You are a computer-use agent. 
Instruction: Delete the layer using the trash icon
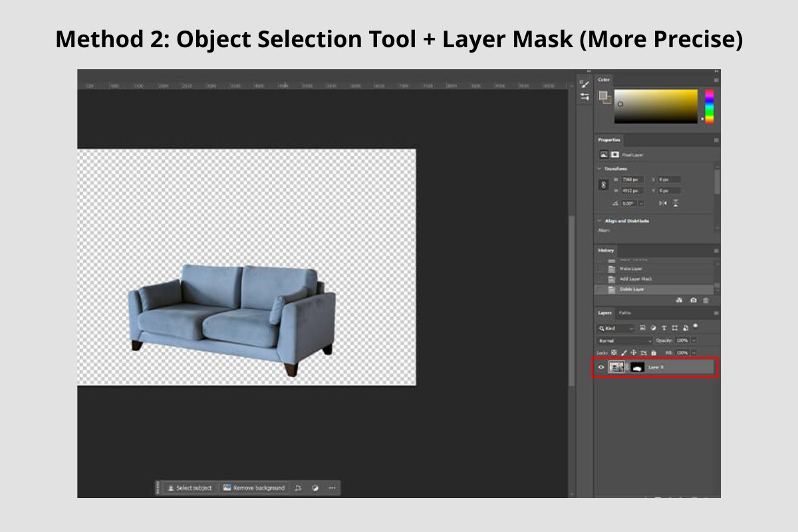pyautogui.click(x=706, y=301)
